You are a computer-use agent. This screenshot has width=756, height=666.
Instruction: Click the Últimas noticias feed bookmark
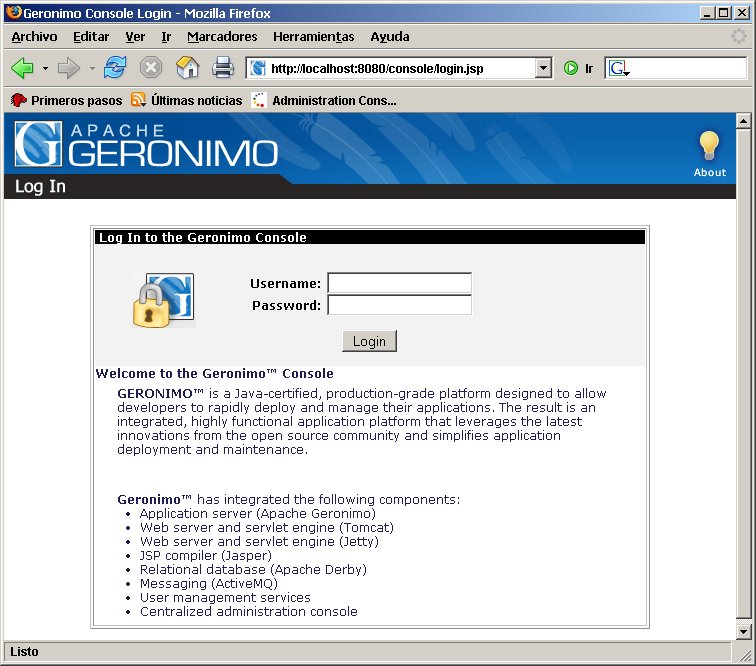[x=187, y=100]
